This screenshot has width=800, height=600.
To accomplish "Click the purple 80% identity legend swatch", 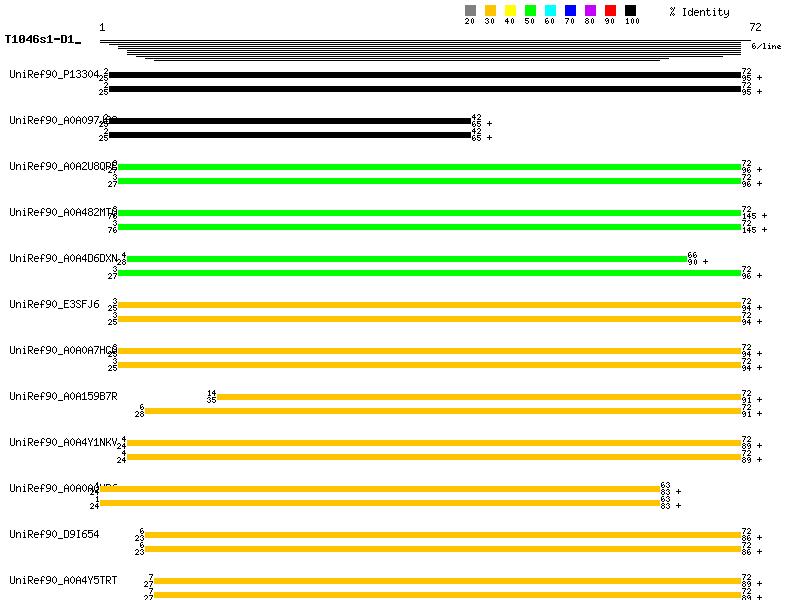I will (x=590, y=11).
